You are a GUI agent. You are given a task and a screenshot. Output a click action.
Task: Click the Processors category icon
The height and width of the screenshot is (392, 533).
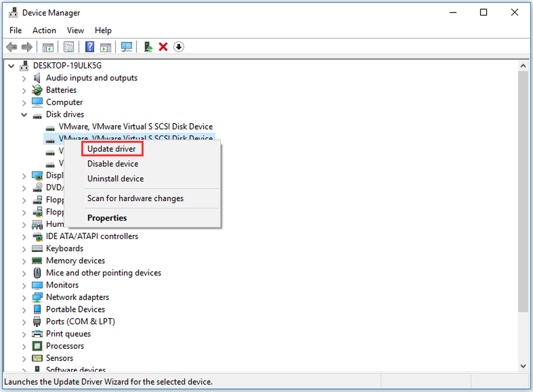click(x=37, y=346)
